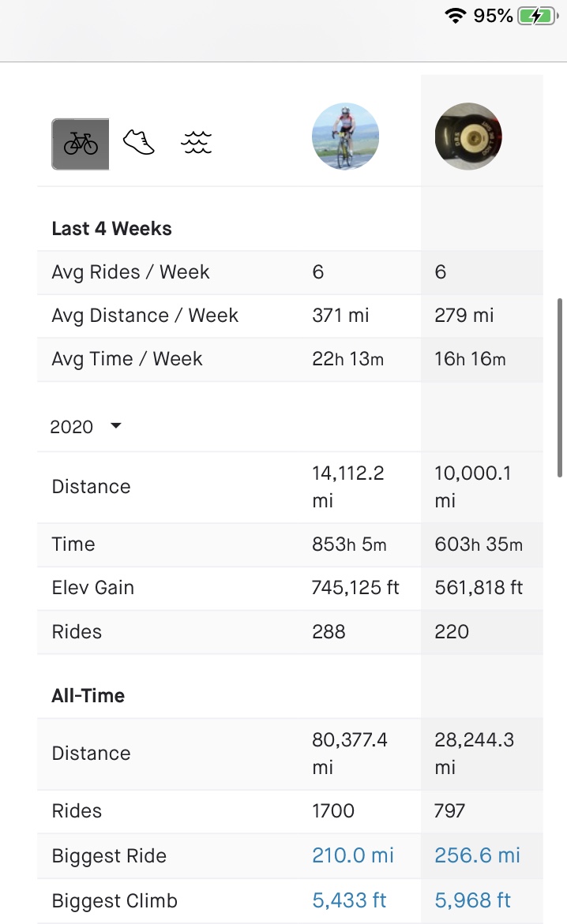Switch to swimming waves activity stats
The image size is (567, 924).
tap(196, 143)
